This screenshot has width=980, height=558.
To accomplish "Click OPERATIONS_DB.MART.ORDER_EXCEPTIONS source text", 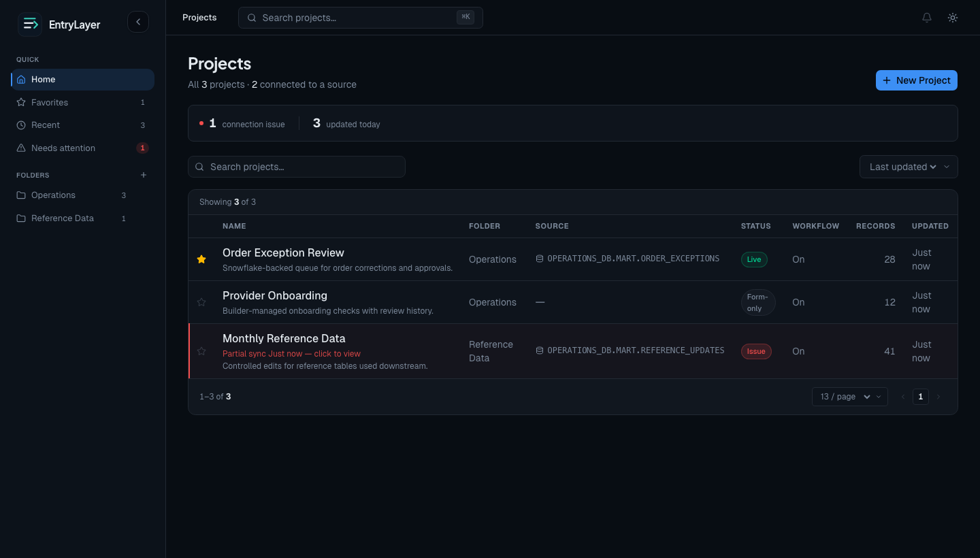I will tap(633, 259).
